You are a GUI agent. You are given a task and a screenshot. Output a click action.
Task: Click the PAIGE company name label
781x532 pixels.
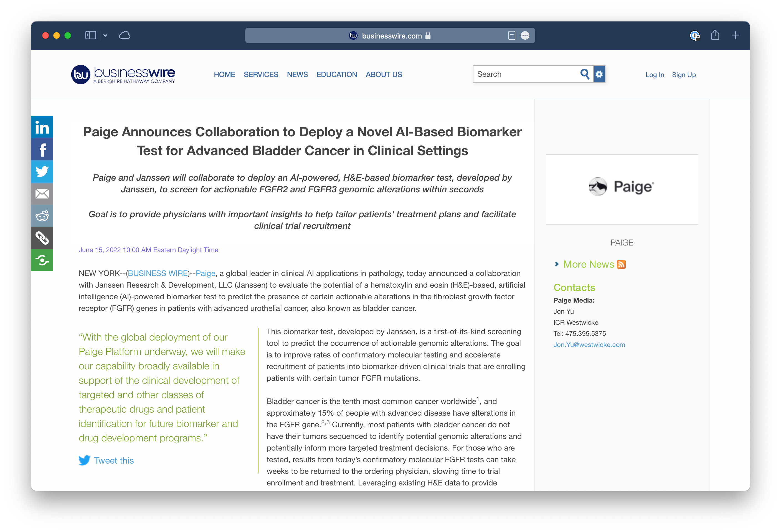pos(622,243)
